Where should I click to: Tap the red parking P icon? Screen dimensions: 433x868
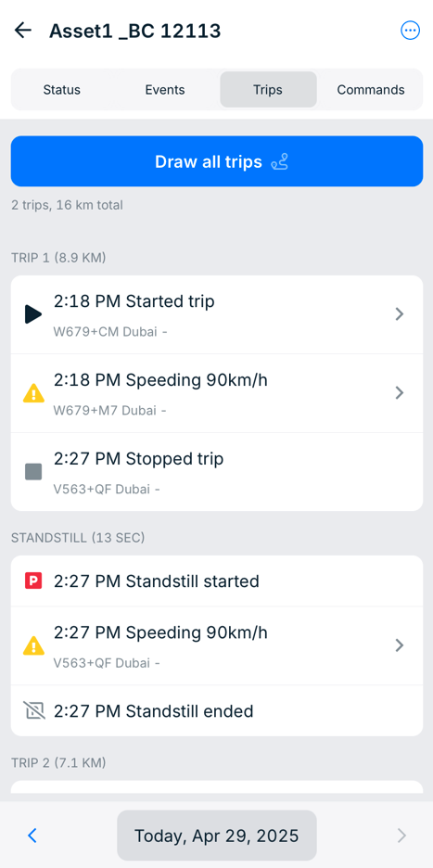33,581
